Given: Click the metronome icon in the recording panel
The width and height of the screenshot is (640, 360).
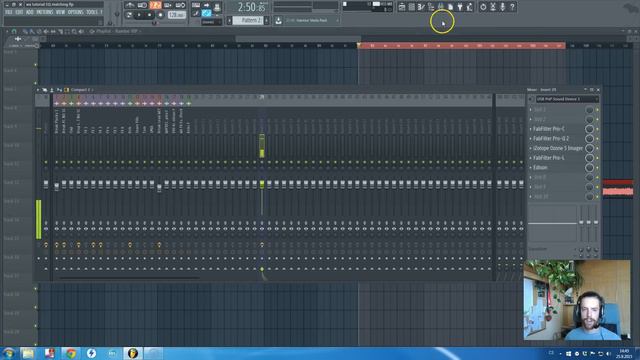Looking at the screenshot, I should pyautogui.click(x=130, y=5).
